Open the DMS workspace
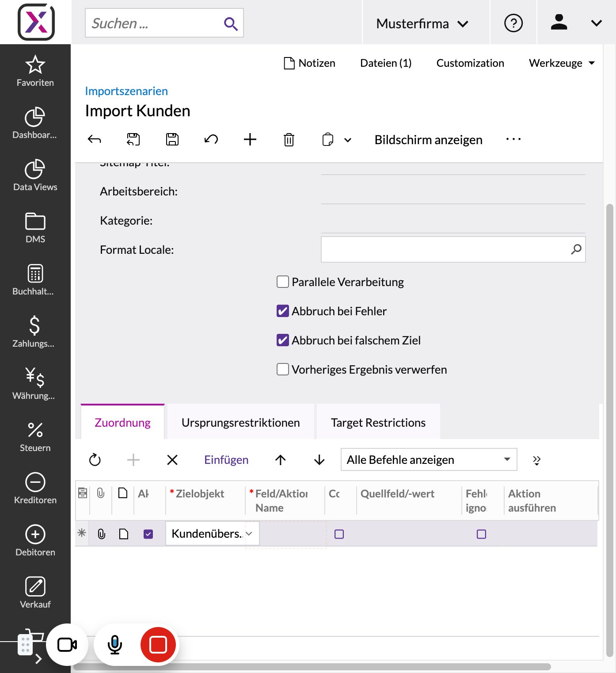The image size is (616, 673). coord(35,228)
